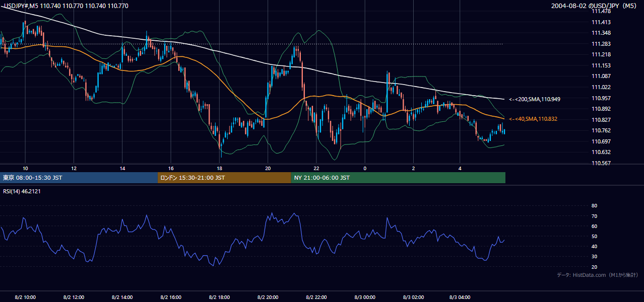Click price axis label 110.762
Image resolution: width=644 pixels, height=302 pixels.
(x=602, y=130)
